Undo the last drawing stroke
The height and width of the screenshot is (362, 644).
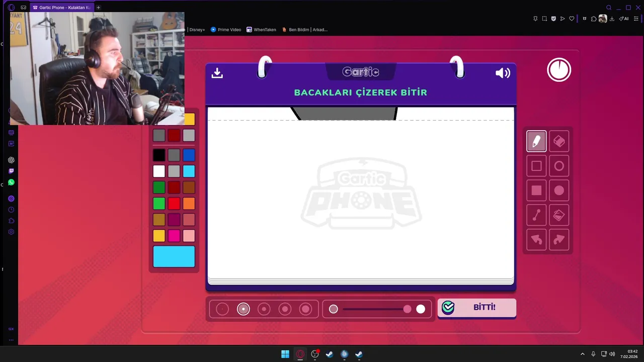(536, 240)
